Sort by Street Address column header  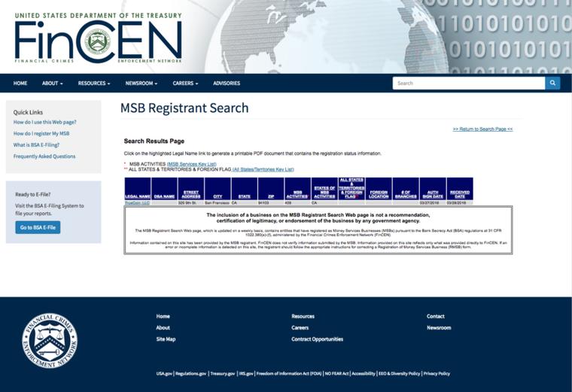point(190,194)
